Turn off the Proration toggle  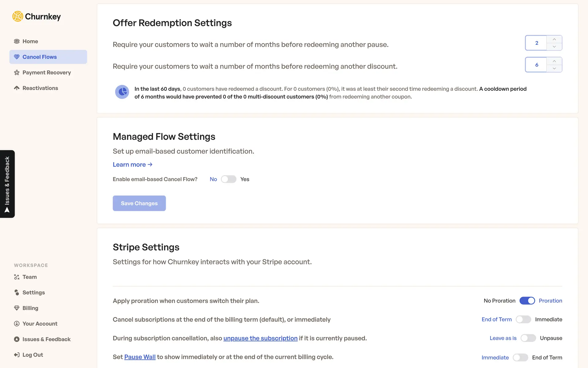click(527, 301)
